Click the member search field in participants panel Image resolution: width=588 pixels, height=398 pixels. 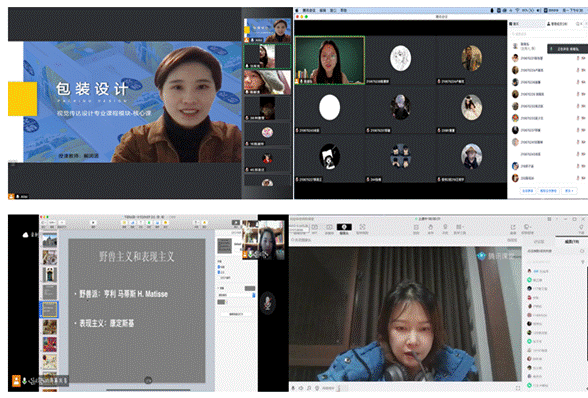[x=548, y=34]
